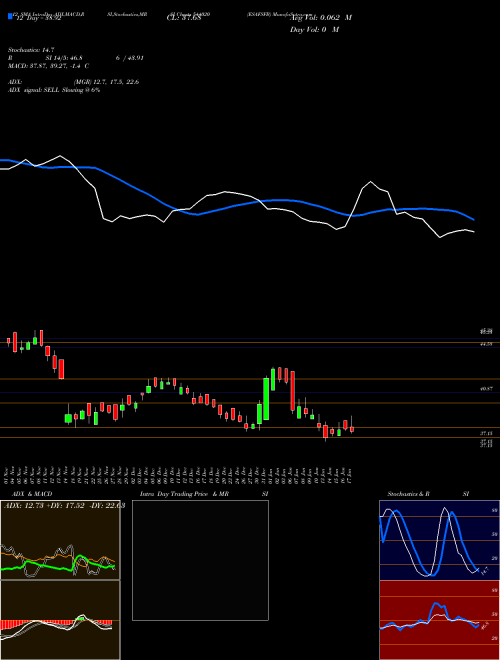Viewport: 500px width, 660px height.
Task: Select the 'ADX: 12.73 +DY: 17.52 -DY: 22.63' header
Action: [x=64, y=506]
